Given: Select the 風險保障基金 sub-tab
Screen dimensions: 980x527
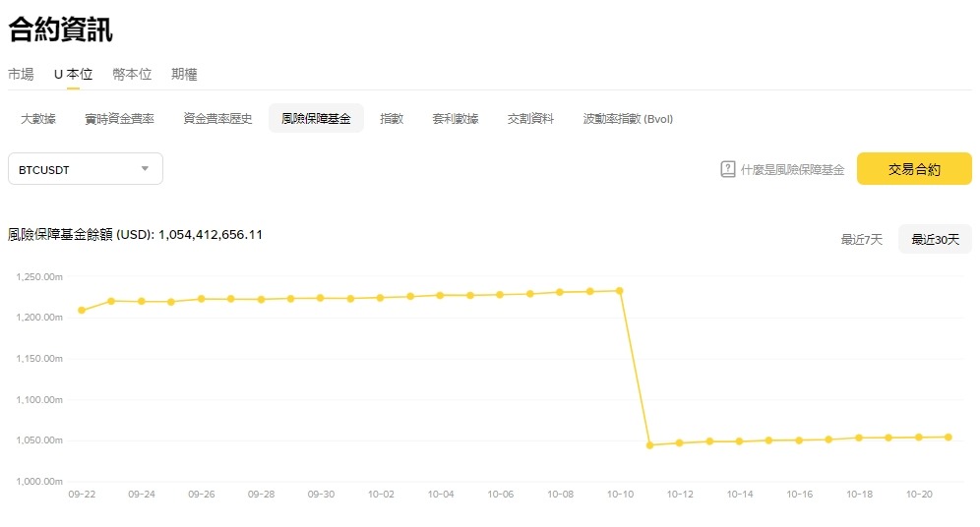Looking at the screenshot, I should click(x=316, y=119).
